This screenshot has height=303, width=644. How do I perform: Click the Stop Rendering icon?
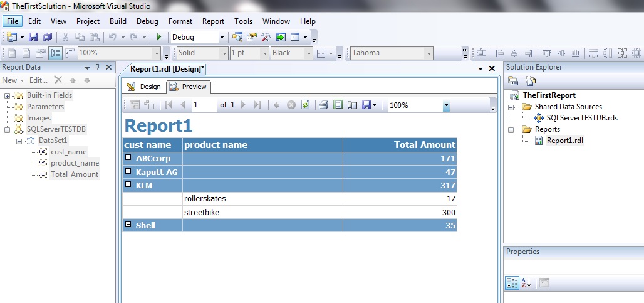point(291,105)
